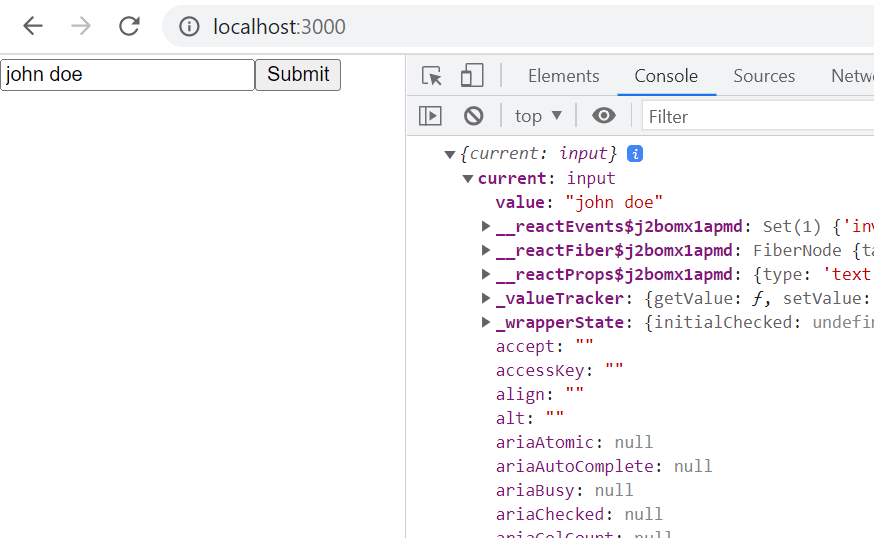Activate the inspect element picker icon

pos(431,75)
